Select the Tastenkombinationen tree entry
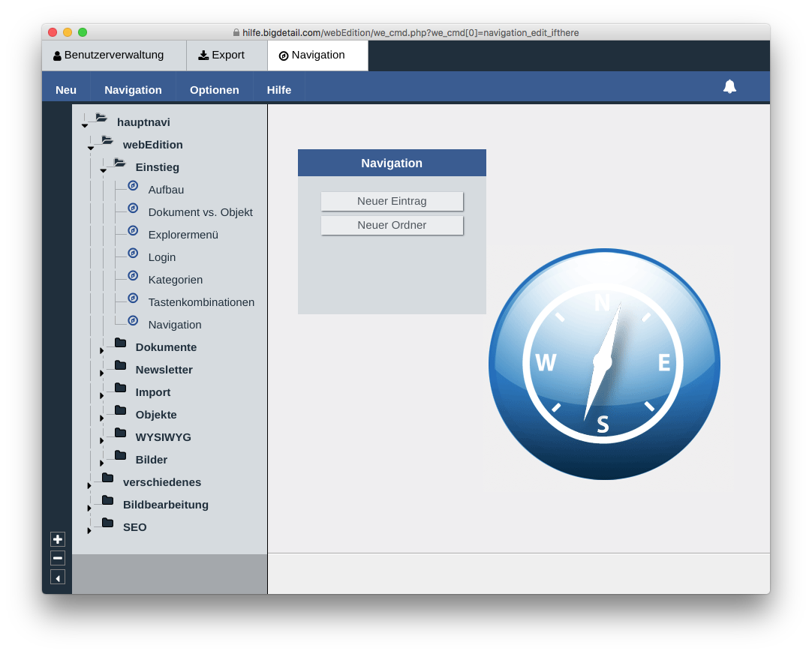Image resolution: width=812 pixels, height=654 pixels. pos(201,302)
